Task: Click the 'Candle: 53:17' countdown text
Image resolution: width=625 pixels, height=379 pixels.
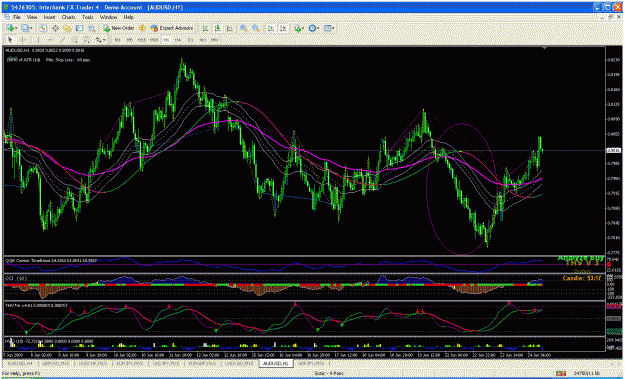Action: pyautogui.click(x=582, y=278)
